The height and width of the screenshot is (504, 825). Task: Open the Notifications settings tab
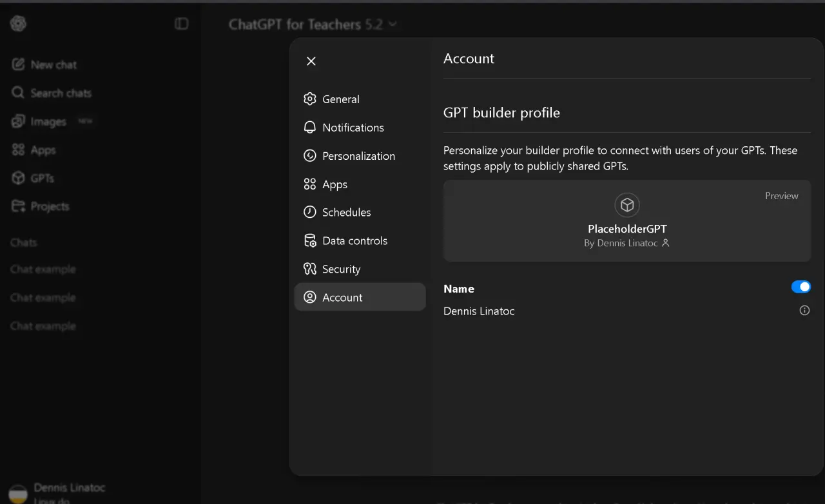tap(360, 128)
